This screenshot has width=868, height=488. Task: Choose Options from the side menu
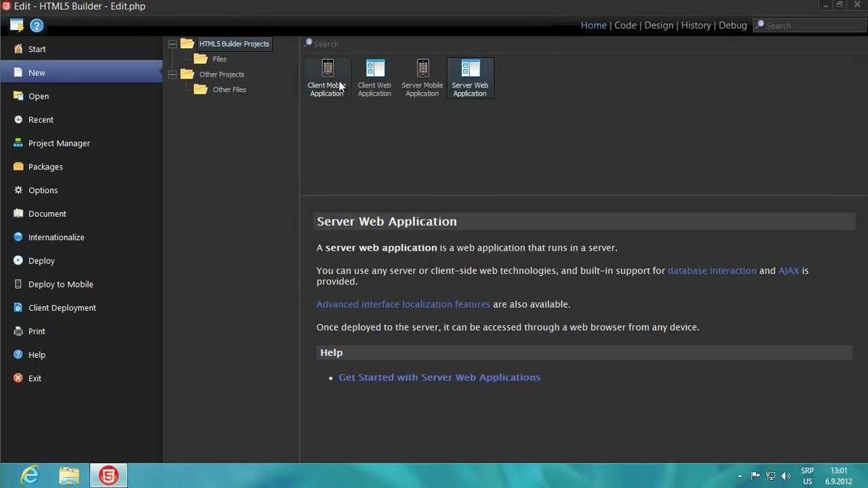81,190
